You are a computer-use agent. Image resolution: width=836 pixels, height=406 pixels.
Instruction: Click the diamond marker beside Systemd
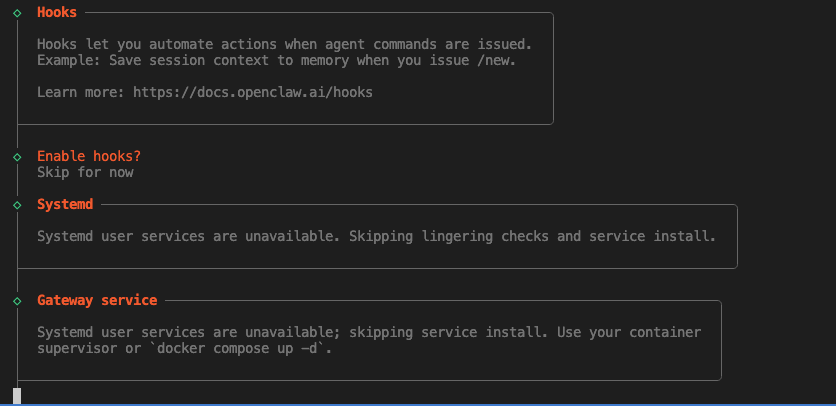click(x=17, y=205)
